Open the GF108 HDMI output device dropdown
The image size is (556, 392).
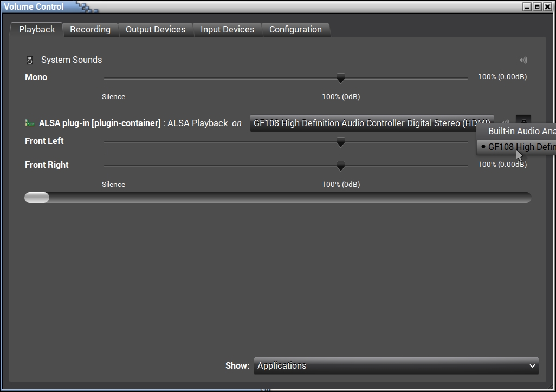[x=371, y=123]
